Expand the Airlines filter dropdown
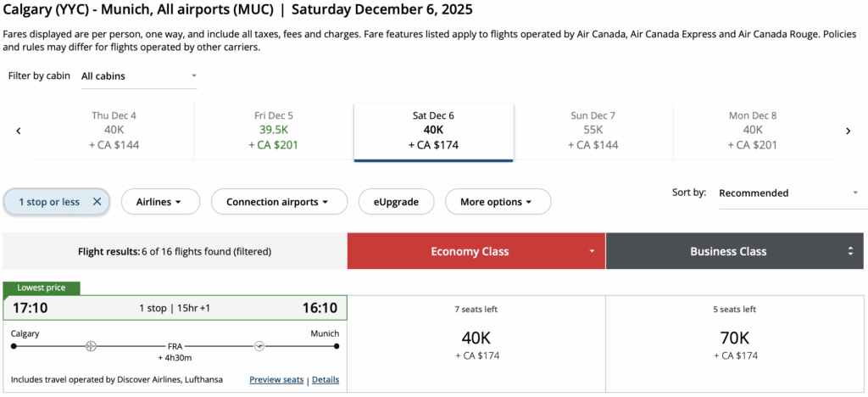Screen dimensions: 868x397 pyautogui.click(x=161, y=202)
